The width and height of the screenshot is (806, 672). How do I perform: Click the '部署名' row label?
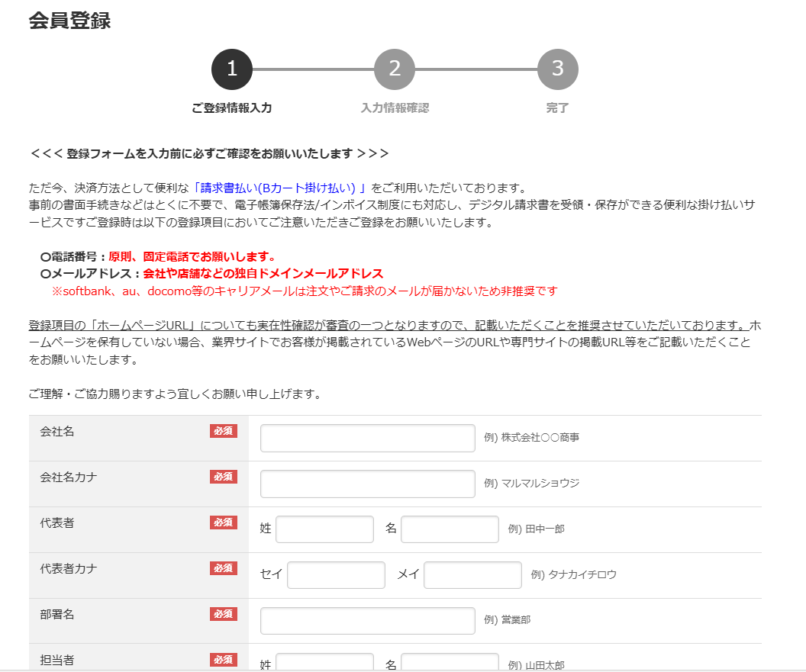(57, 615)
